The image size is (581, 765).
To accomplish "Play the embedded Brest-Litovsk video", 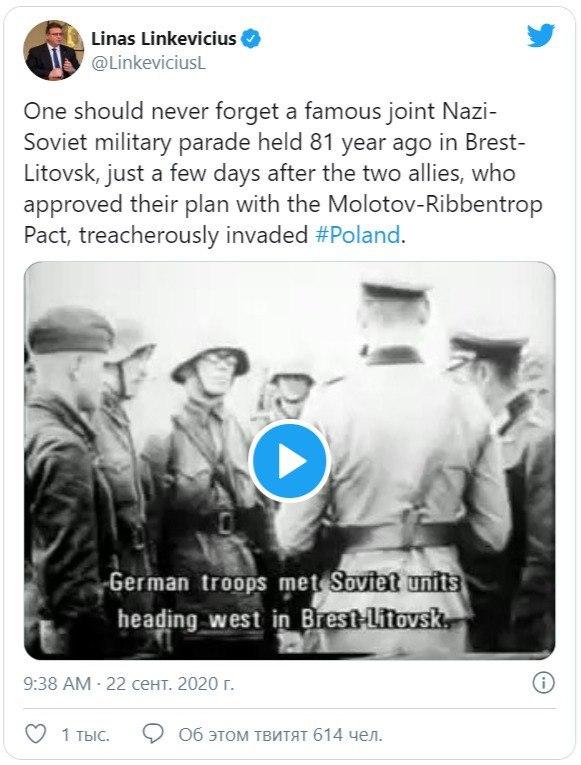I will point(290,461).
